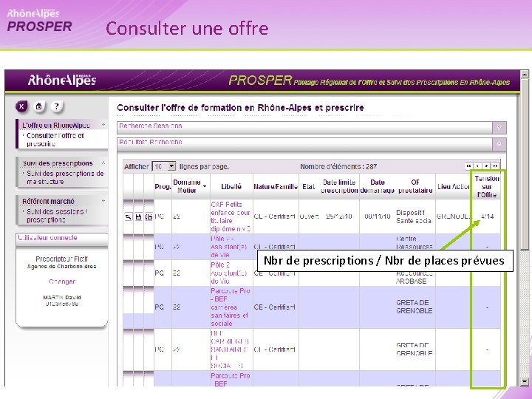Open the first Pôle 2 Assistant(e) de Vie link
Viewport: 532px width, 399px height.
(228, 247)
